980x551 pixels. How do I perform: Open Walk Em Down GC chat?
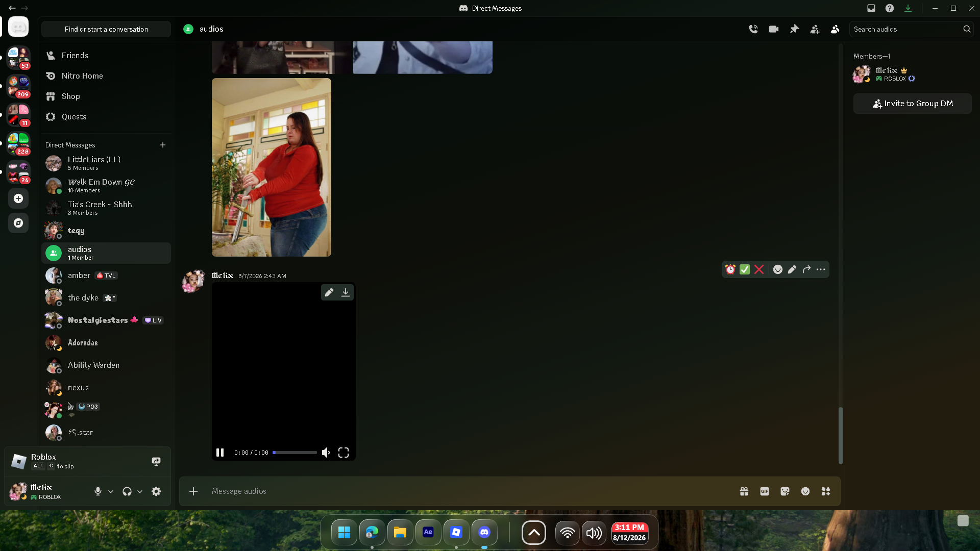click(x=106, y=186)
